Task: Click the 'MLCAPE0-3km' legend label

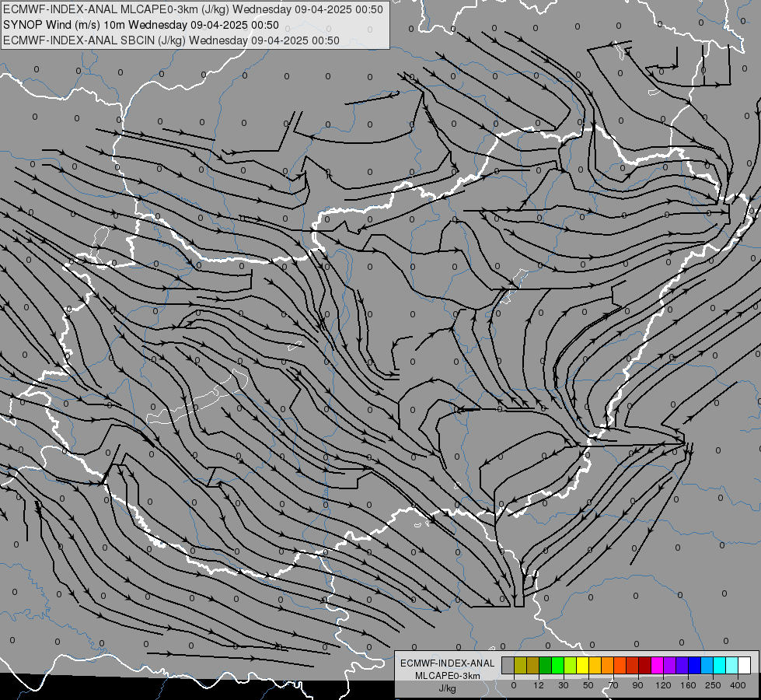Action: pos(447,676)
